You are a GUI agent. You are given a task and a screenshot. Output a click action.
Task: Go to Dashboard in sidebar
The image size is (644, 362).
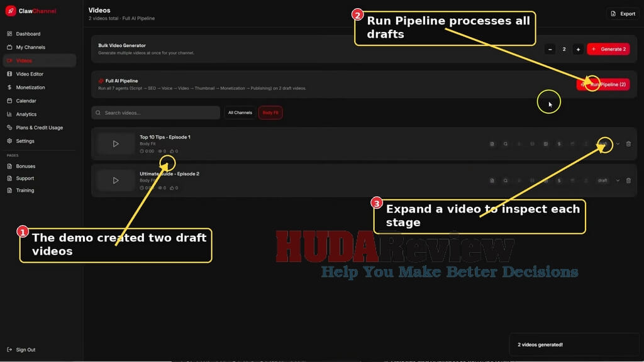(x=28, y=34)
